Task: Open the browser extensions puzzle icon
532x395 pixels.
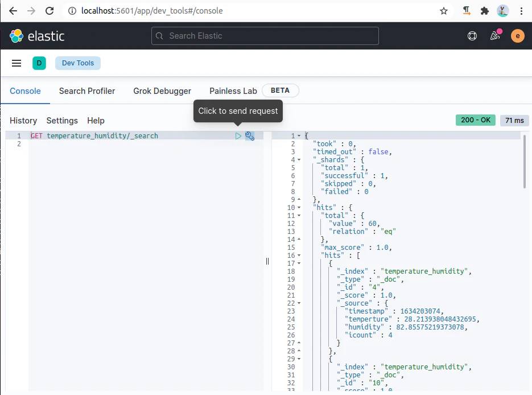Action: point(485,11)
